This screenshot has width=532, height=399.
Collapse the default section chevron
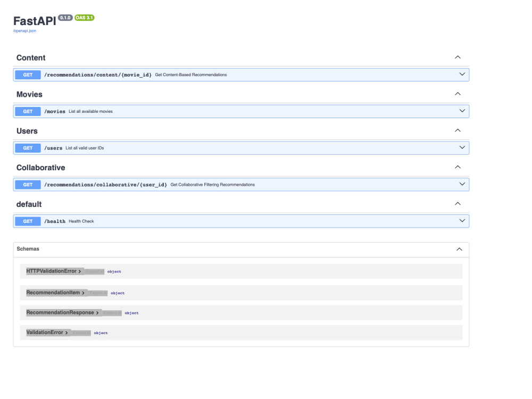(458, 204)
